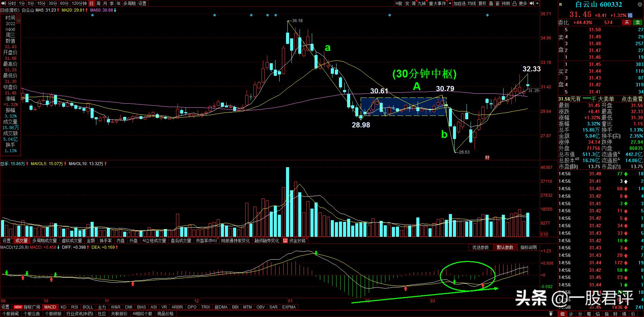644x317 pixels.
Task: Click the L2 badge on 资金抄底
Action: point(285,241)
